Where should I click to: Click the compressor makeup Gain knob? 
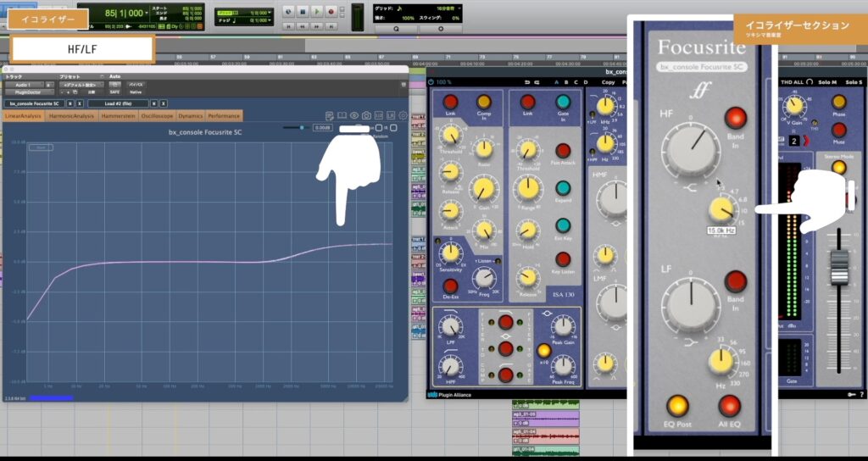(x=484, y=189)
